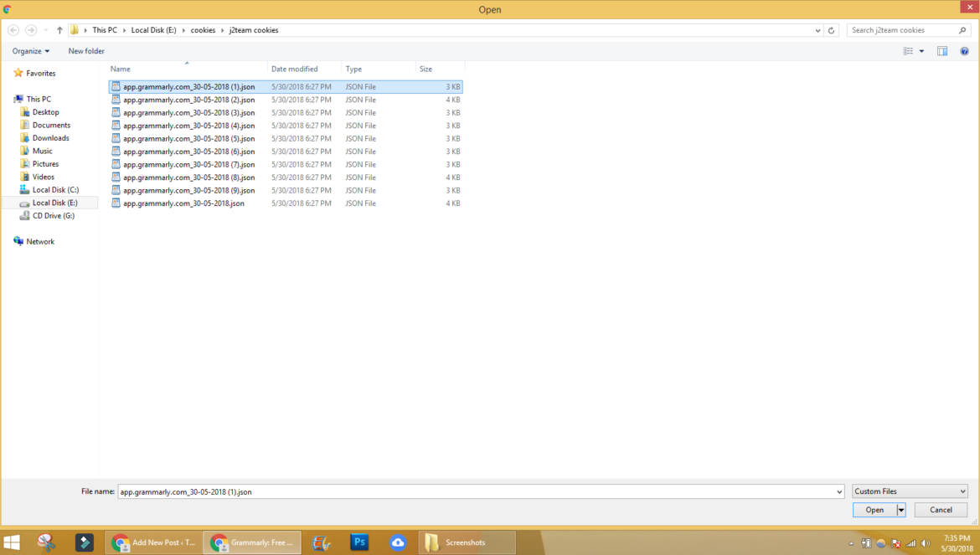Open view options dropdown arrow
Image resolution: width=980 pixels, height=555 pixels.
point(922,51)
